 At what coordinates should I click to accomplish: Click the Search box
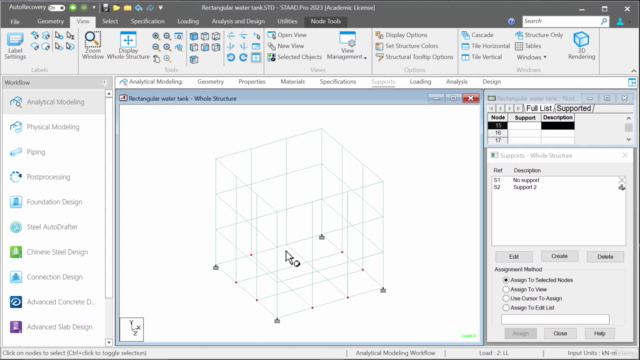coord(561,21)
